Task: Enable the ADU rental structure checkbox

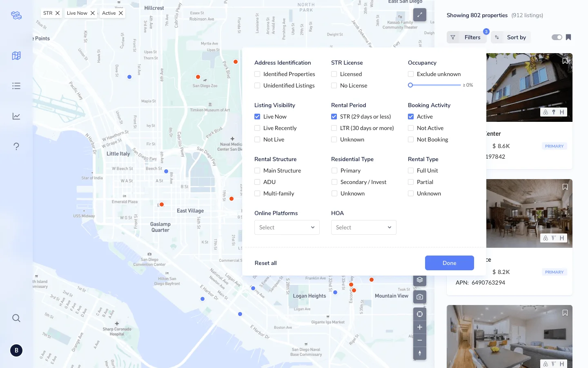Action: click(x=257, y=182)
